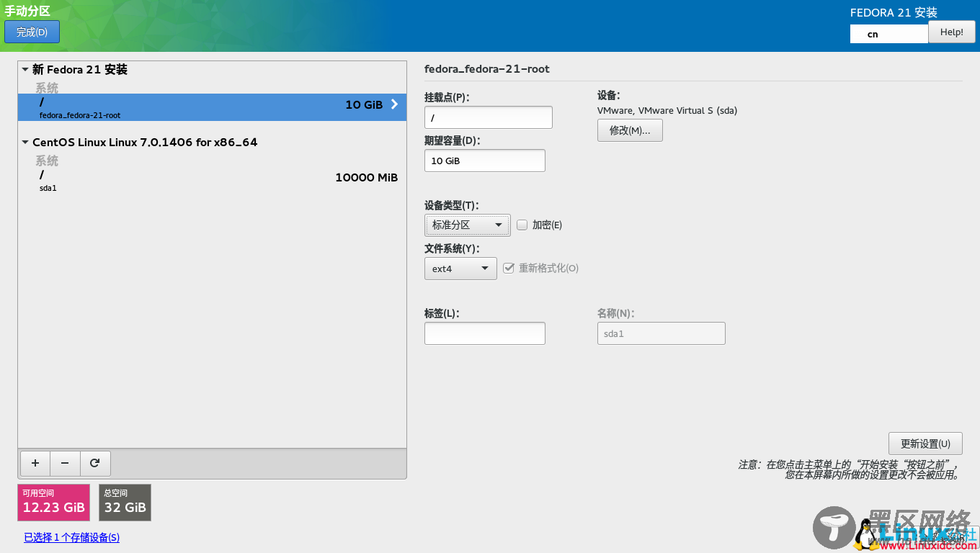Viewport: 980px width, 553px height.
Task: Click the fedora_fedora-21-root heading on the right
Action: 487,69
